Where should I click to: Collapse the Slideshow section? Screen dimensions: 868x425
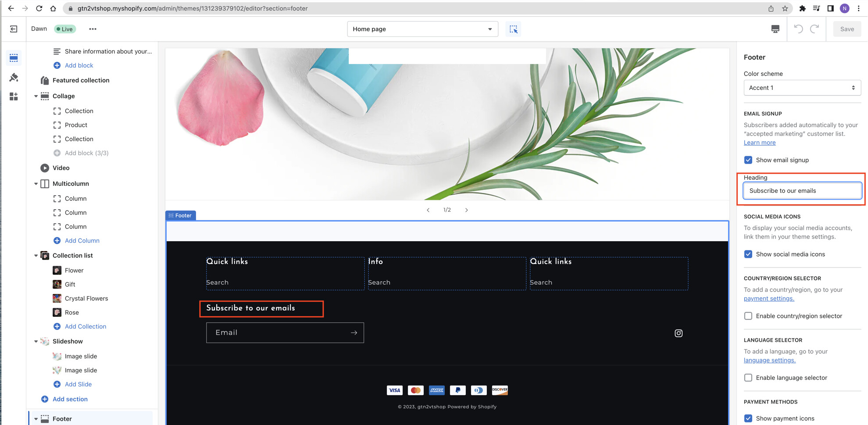coord(36,342)
